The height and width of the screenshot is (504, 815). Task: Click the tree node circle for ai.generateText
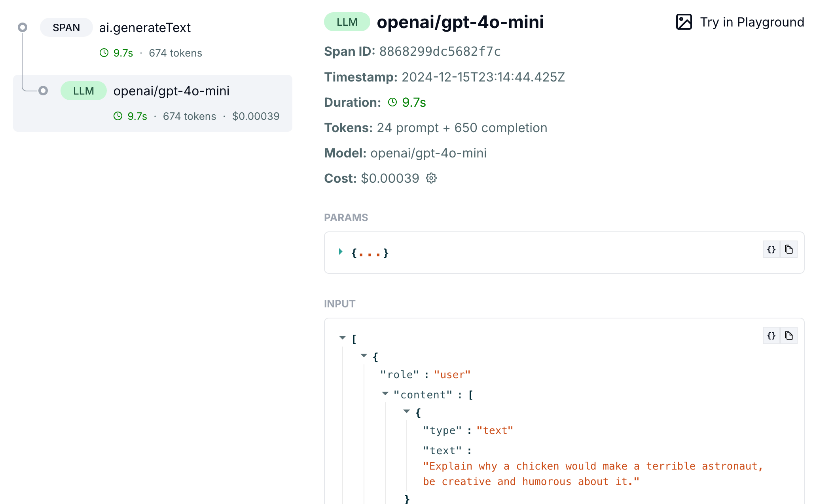tap(23, 27)
